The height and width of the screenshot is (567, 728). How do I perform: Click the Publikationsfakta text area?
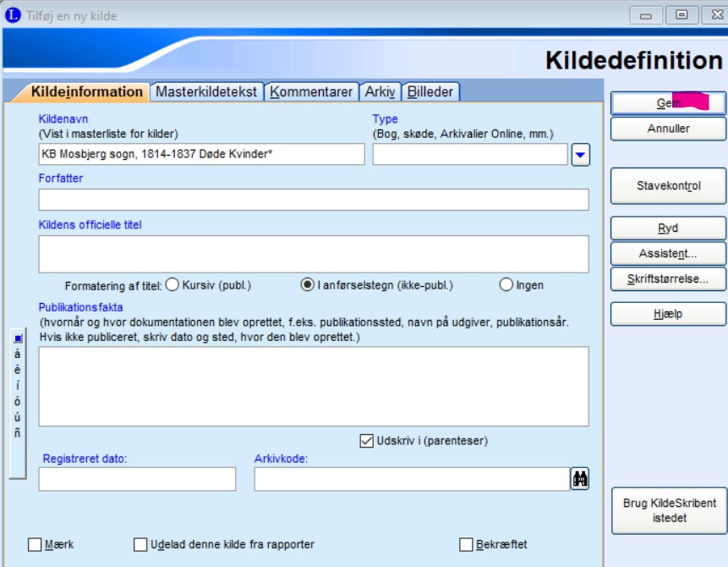click(314, 386)
